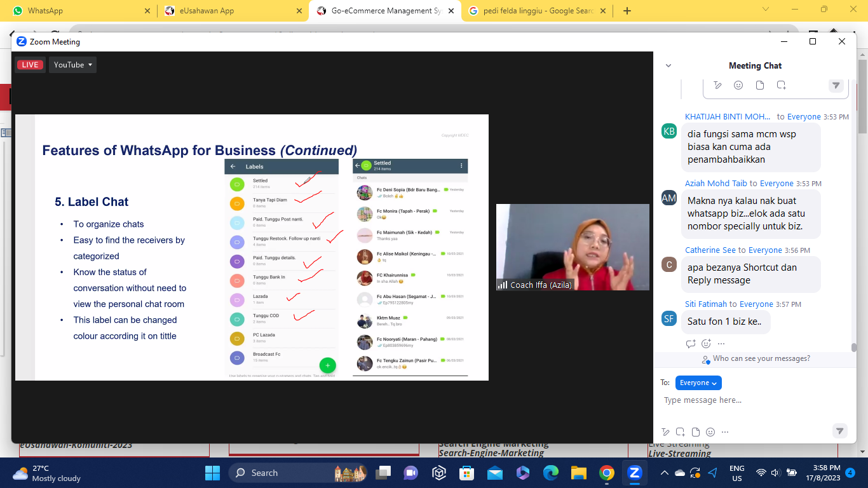Click in the 'Type message here' field
Viewport: 868px width, 488px height.
pyautogui.click(x=750, y=400)
